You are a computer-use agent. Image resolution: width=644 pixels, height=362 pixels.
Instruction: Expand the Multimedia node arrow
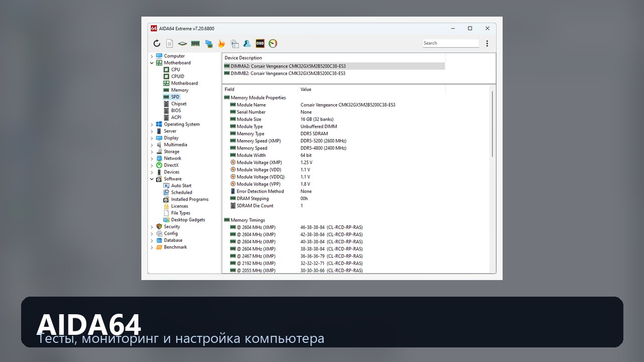152,145
